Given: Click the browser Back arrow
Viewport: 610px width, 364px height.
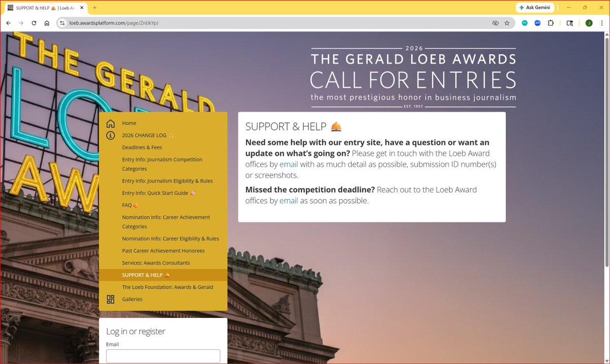Looking at the screenshot, I should point(8,23).
